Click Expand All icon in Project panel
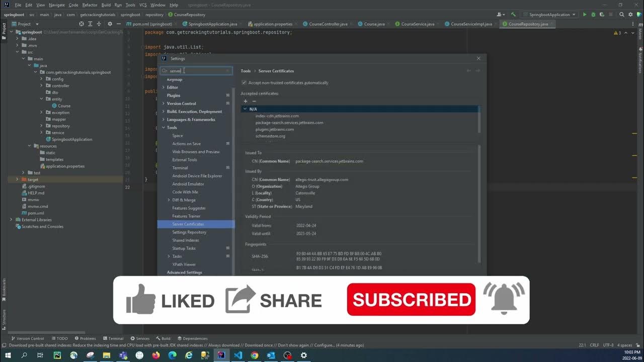Screen dimensions: 644x362 point(89,24)
